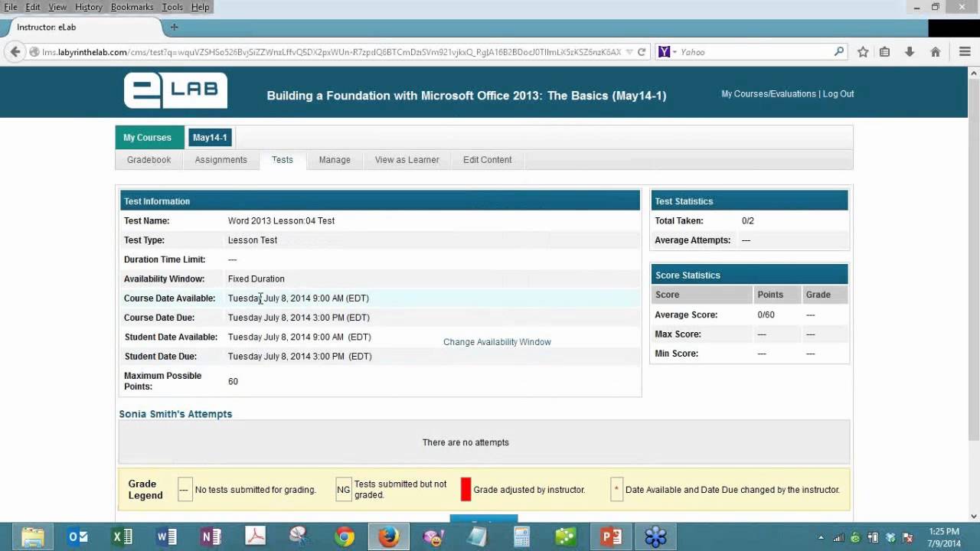Launch Word from the taskbar

pos(167,536)
